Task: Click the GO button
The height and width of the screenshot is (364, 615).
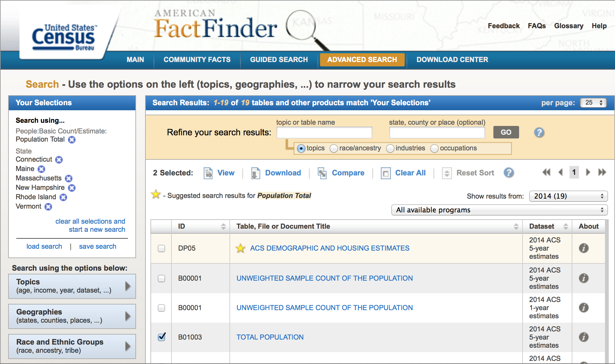Action: [x=506, y=132]
